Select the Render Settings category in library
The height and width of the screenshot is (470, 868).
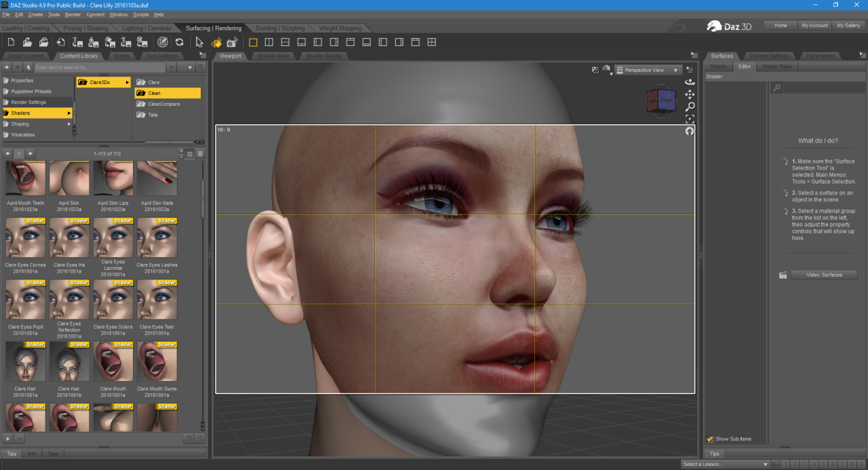[x=37, y=102]
